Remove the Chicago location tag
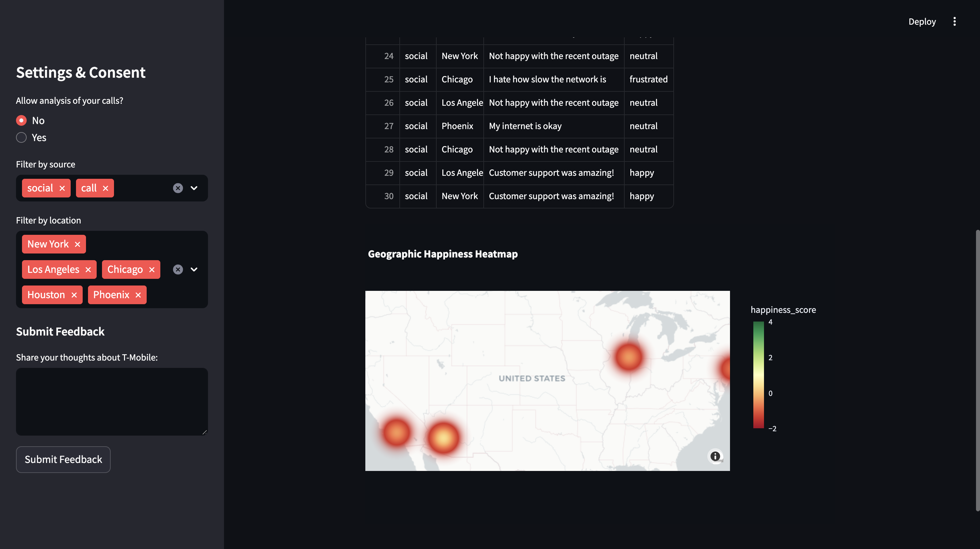 tap(152, 269)
